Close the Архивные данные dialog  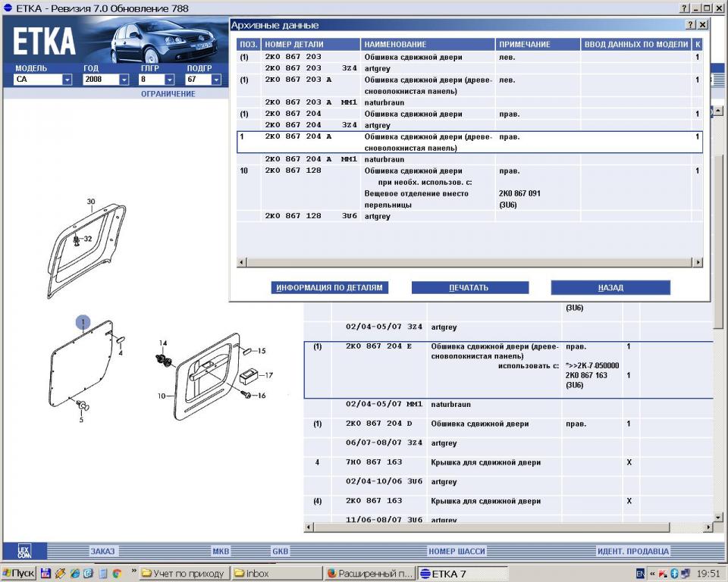pyautogui.click(x=703, y=24)
